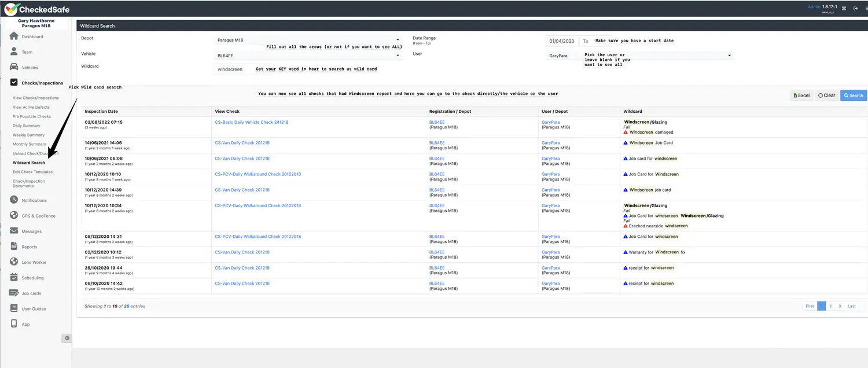The height and width of the screenshot is (368, 868).
Task: Open the Reports PDF icon
Action: click(x=14, y=247)
